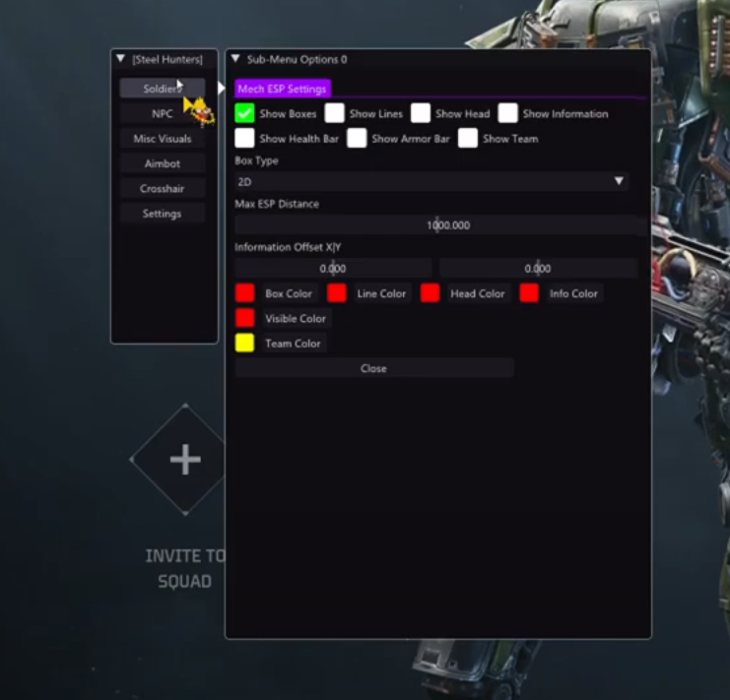Screen dimensions: 730x700
Task: Open the Crosshair menu entry
Action: point(163,188)
